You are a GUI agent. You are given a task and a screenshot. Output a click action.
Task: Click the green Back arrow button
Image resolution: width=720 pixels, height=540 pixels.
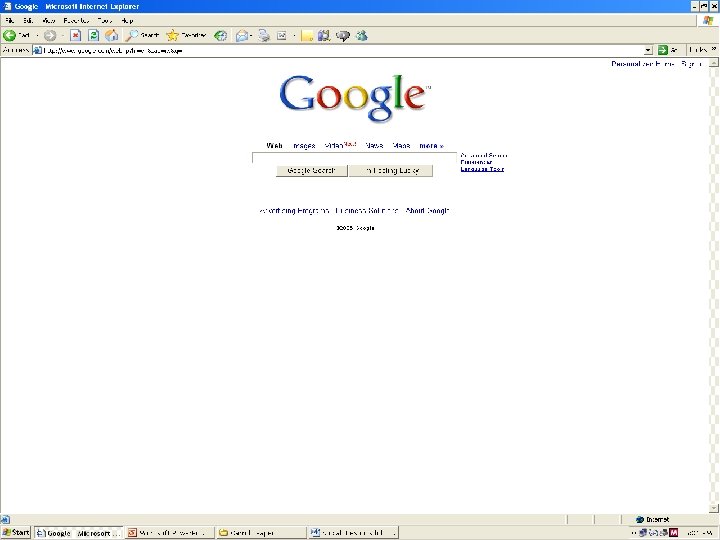(x=10, y=35)
